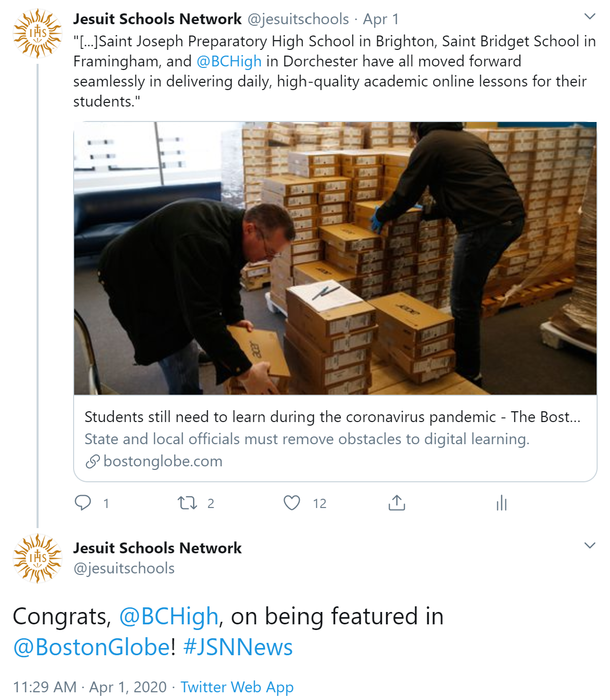Click the Jesuit Schools Network name in the top tweet
Image resolution: width=610 pixels, height=700 pixels.
point(157,19)
